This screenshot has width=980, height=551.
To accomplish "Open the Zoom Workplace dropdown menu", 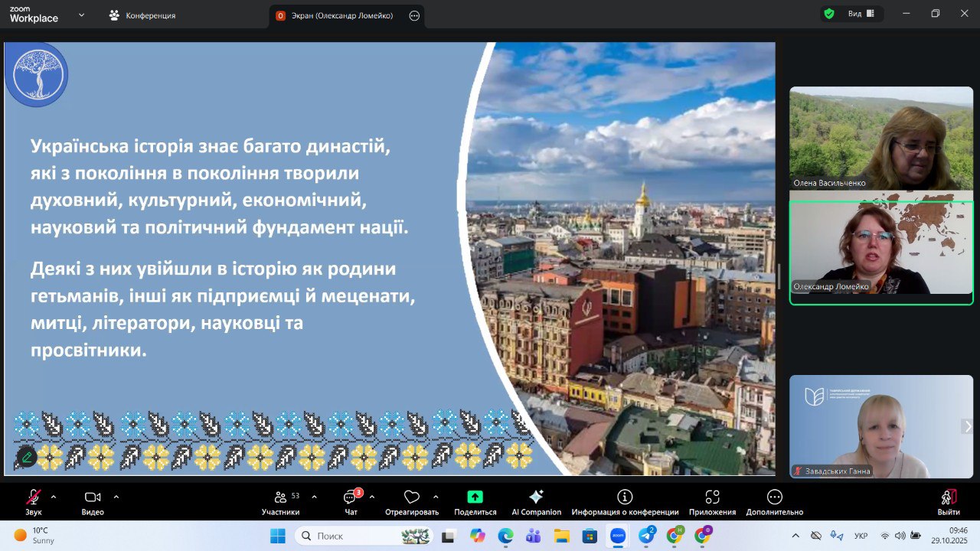I will pos(82,15).
